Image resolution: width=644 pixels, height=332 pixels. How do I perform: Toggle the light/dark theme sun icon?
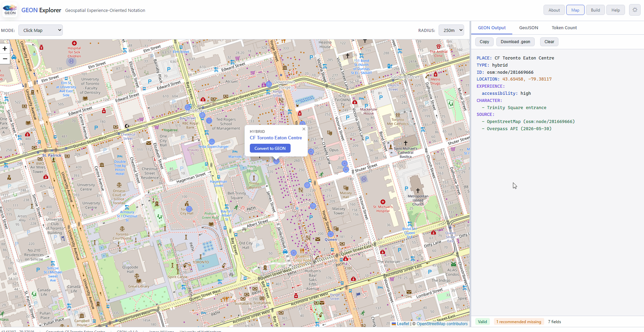click(634, 10)
